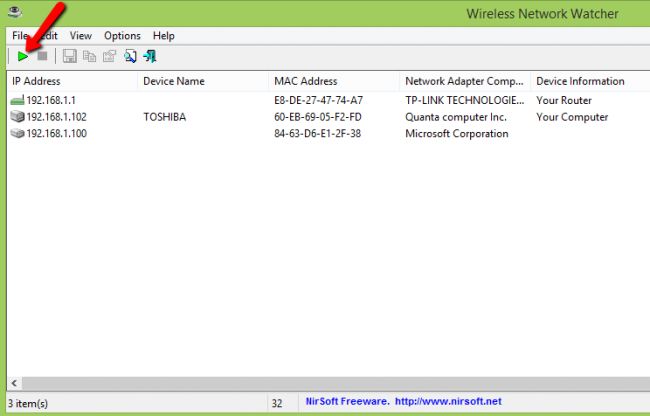Click MAC address 84-63-D6-E1-2F-38
This screenshot has width=650, height=416.
point(317,133)
